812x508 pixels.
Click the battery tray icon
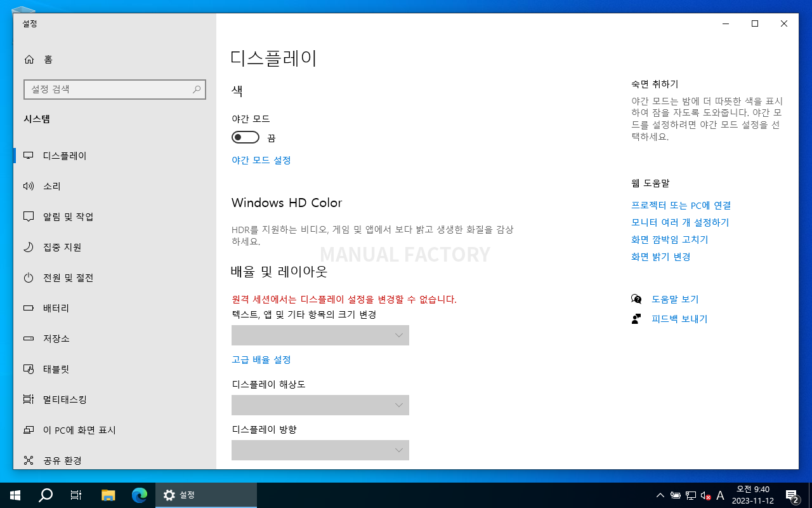(x=676, y=495)
